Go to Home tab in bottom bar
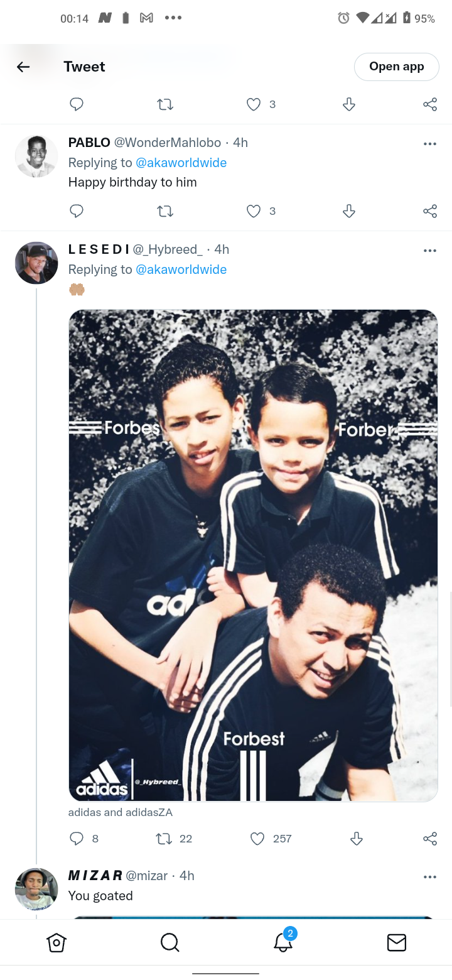Image resolution: width=452 pixels, height=980 pixels. (56, 942)
